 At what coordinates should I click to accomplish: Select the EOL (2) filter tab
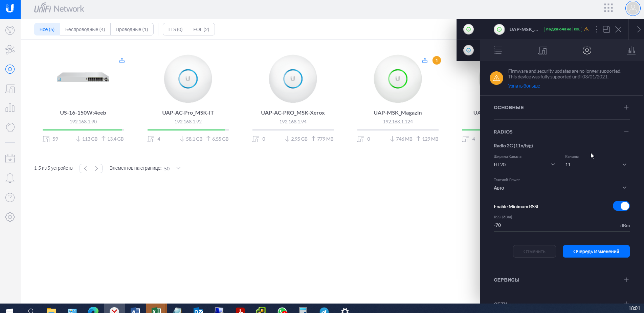click(x=201, y=29)
